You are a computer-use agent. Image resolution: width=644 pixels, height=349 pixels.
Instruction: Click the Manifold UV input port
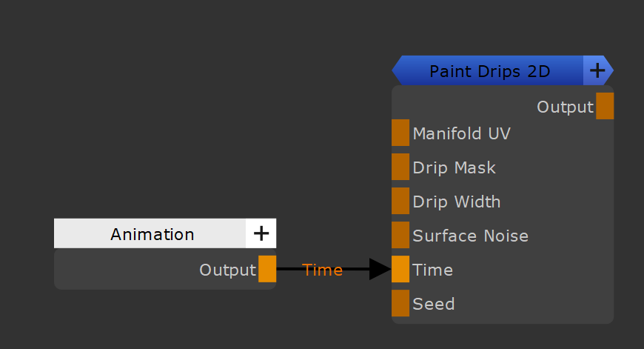pos(400,133)
